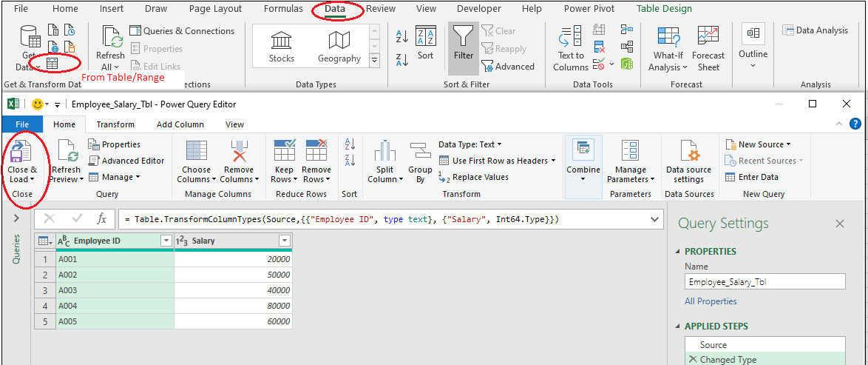Expand the formula bar
Viewport: 868px width, 365px height.
pyautogui.click(x=654, y=219)
